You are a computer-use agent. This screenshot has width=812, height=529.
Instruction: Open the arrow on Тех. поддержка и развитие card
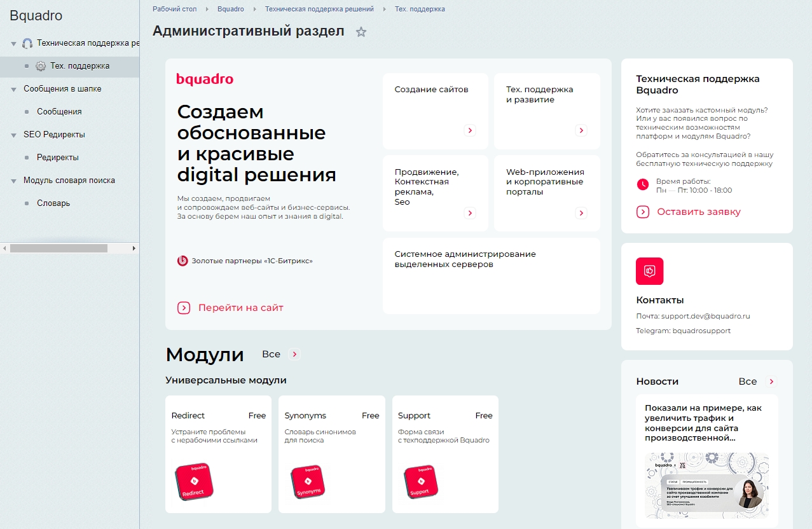tap(581, 130)
